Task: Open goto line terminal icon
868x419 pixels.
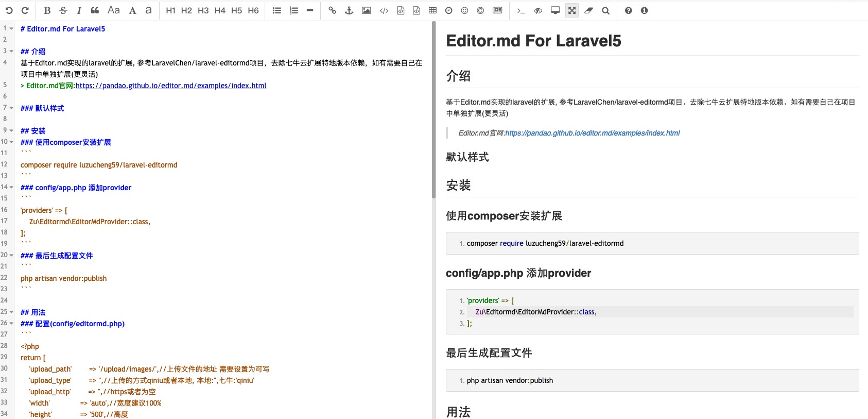Action: 521,10
